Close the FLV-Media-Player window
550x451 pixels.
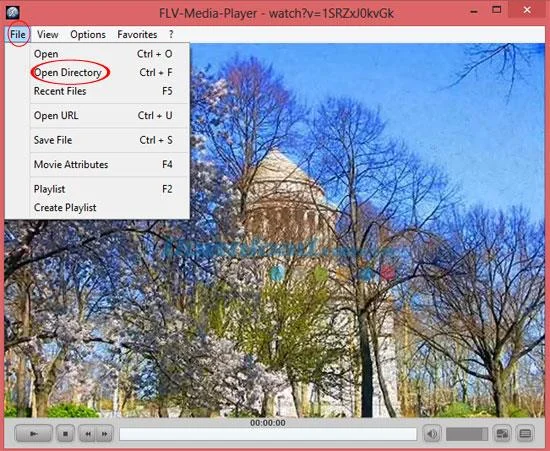point(527,10)
